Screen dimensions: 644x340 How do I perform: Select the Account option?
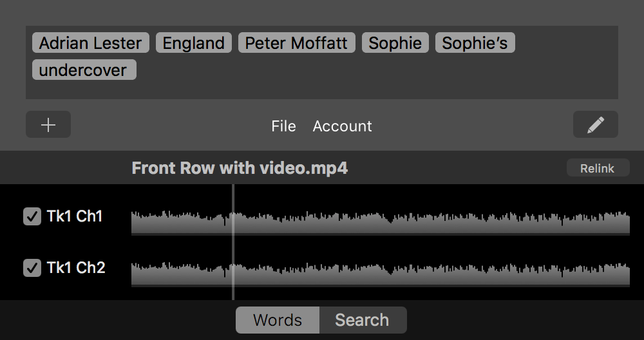click(x=342, y=126)
